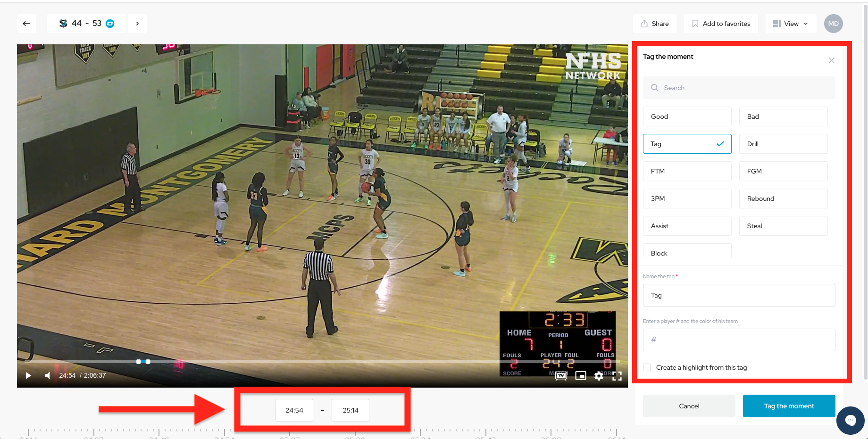Viewport: 868px width, 439px height.
Task: Cancel tagging the moment
Action: coord(689,406)
